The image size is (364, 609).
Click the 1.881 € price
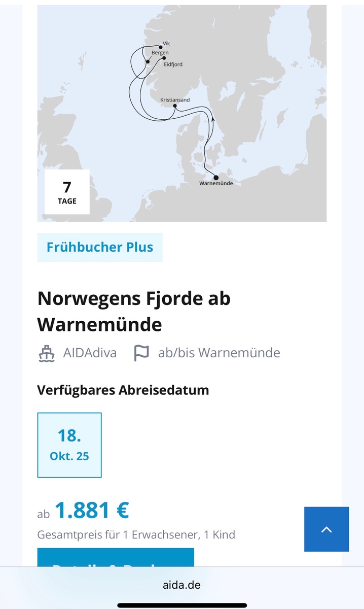point(92,511)
